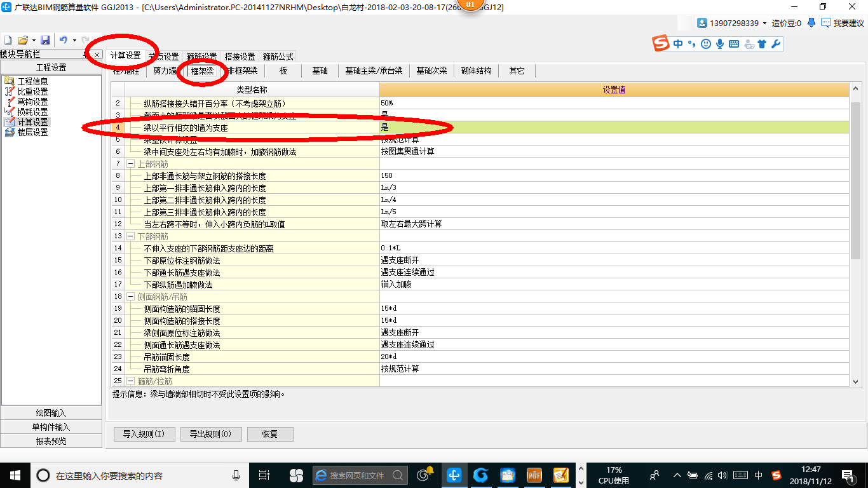The image size is (868, 488).
Task: Click the table scrollbar down arrow
Action: click(855, 381)
